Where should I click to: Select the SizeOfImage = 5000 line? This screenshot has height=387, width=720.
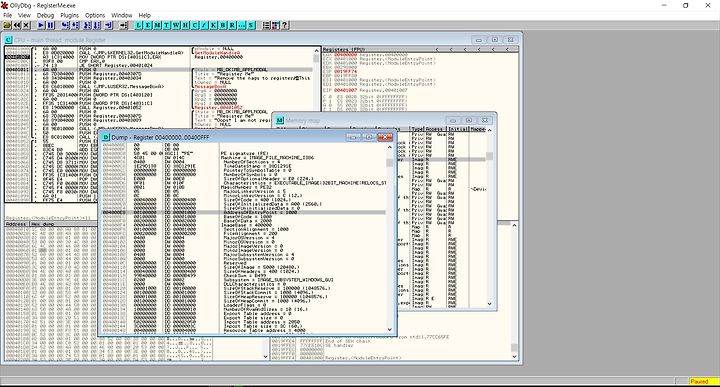click(261, 267)
